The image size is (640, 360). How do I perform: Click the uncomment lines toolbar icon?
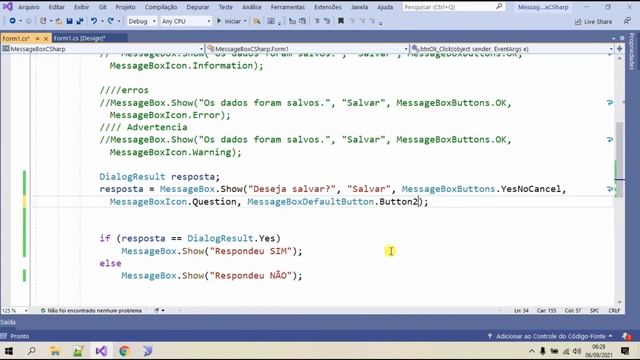[x=327, y=21]
